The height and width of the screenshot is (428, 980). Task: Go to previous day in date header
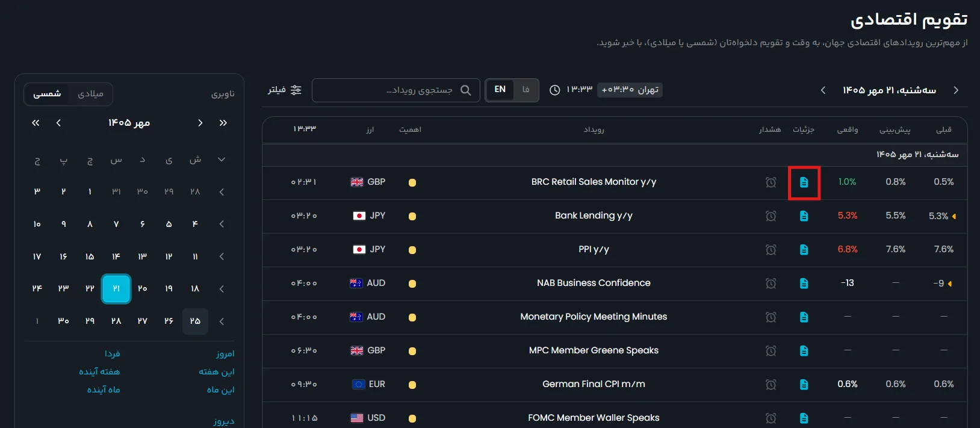[956, 90]
